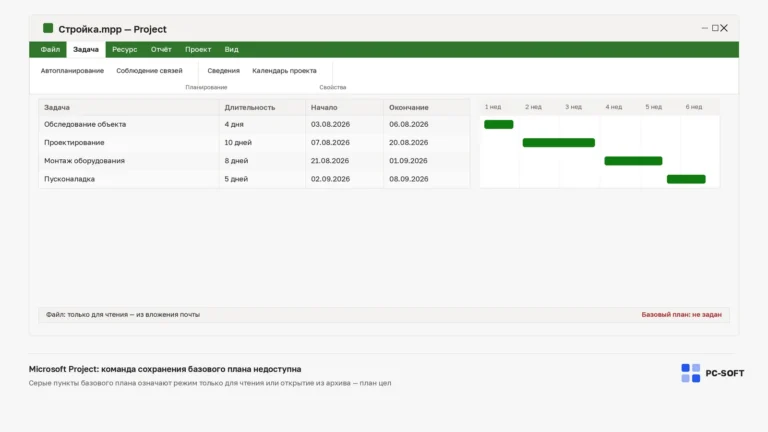Screen dimensions: 768x432
Task: Select task Монтаж оборудования
Action: 84,161
